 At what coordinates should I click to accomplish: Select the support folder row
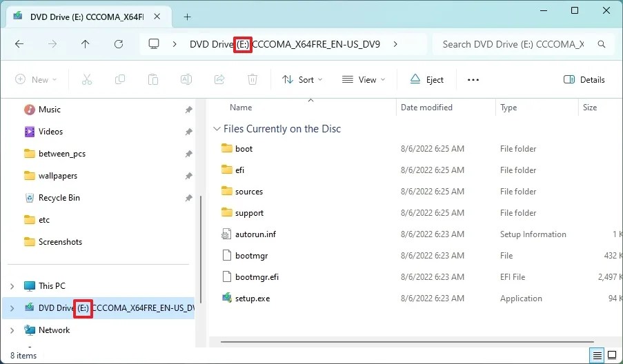(415, 213)
